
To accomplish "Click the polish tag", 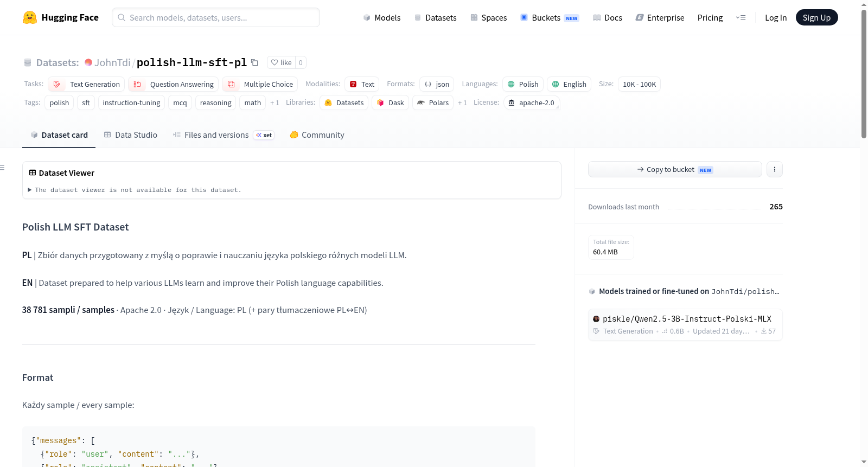I will (59, 103).
